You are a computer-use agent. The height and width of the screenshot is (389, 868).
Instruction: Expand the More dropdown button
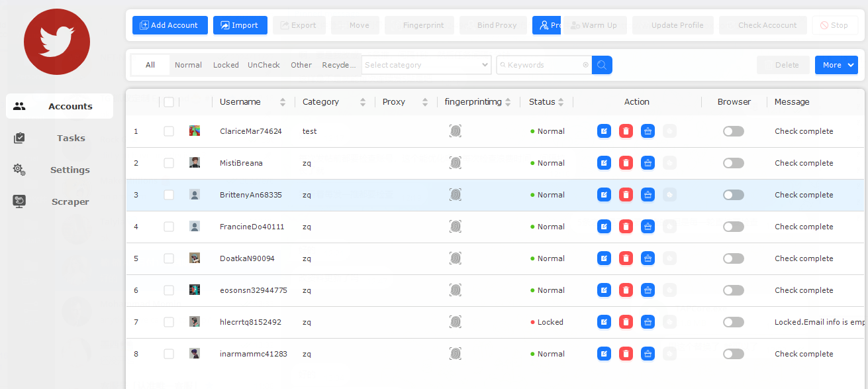[836, 65]
